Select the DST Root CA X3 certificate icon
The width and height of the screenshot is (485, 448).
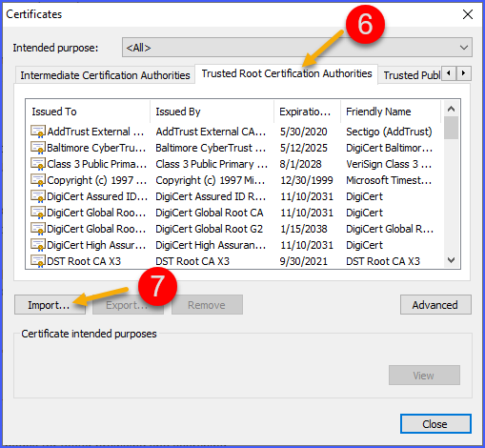point(38,261)
